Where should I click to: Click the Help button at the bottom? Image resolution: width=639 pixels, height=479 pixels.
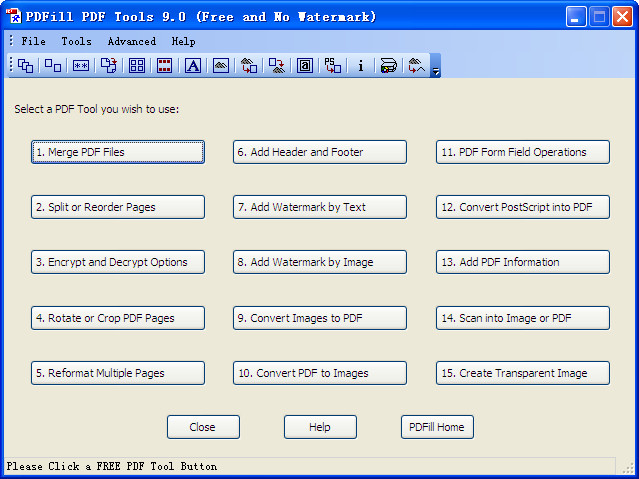tap(320, 427)
